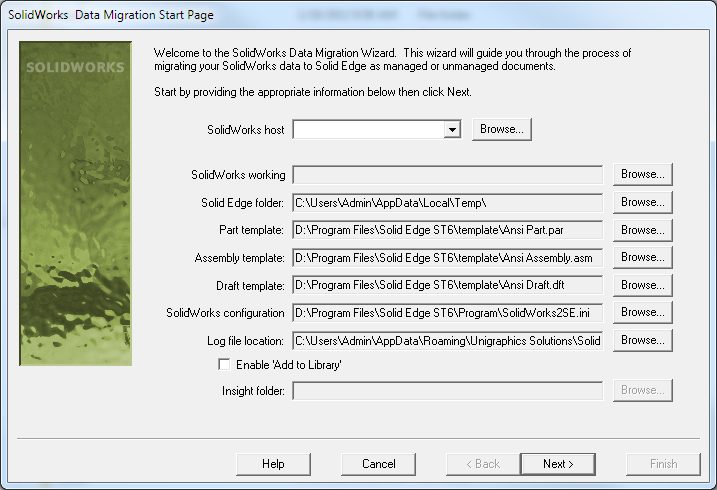Click the Draft template path field
This screenshot has height=490, width=717.
[x=448, y=285]
